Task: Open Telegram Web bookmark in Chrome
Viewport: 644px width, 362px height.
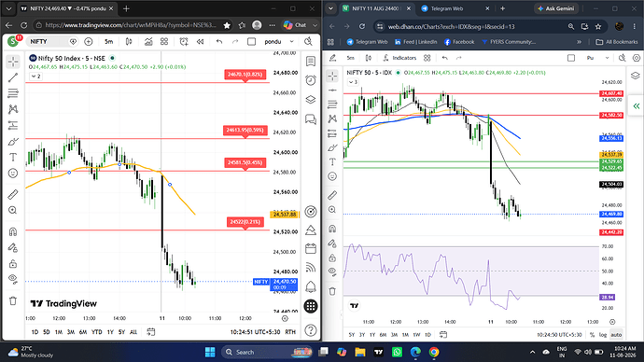Action: [367, 42]
